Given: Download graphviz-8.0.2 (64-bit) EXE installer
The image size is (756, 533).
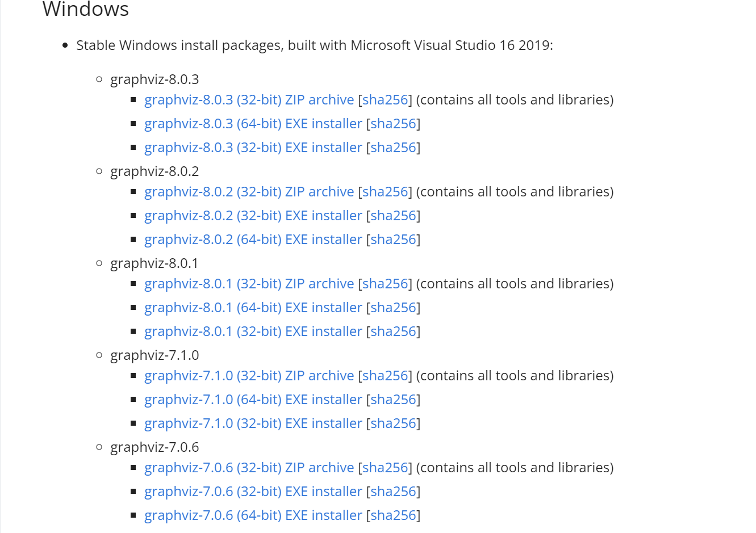Looking at the screenshot, I should click(253, 240).
